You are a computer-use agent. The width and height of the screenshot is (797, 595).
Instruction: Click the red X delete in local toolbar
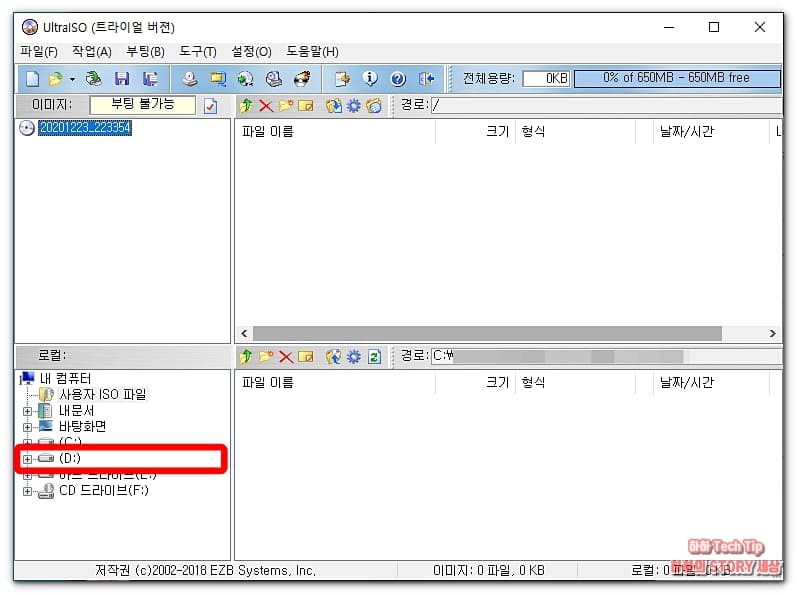286,357
